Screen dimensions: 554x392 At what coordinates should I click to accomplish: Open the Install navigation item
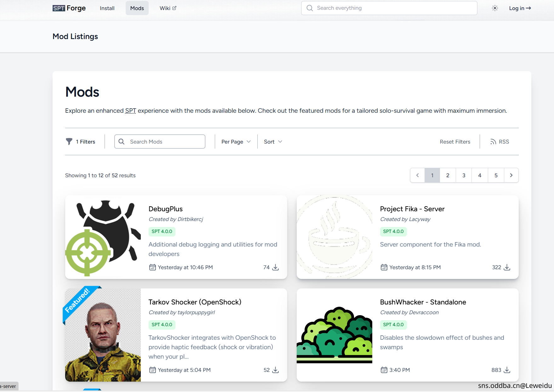pyautogui.click(x=107, y=8)
